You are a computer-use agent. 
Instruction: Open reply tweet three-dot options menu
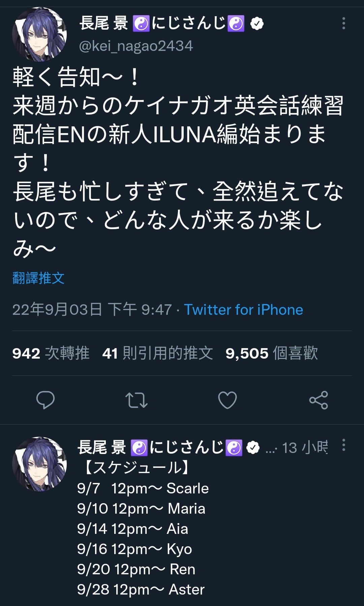pos(343,445)
